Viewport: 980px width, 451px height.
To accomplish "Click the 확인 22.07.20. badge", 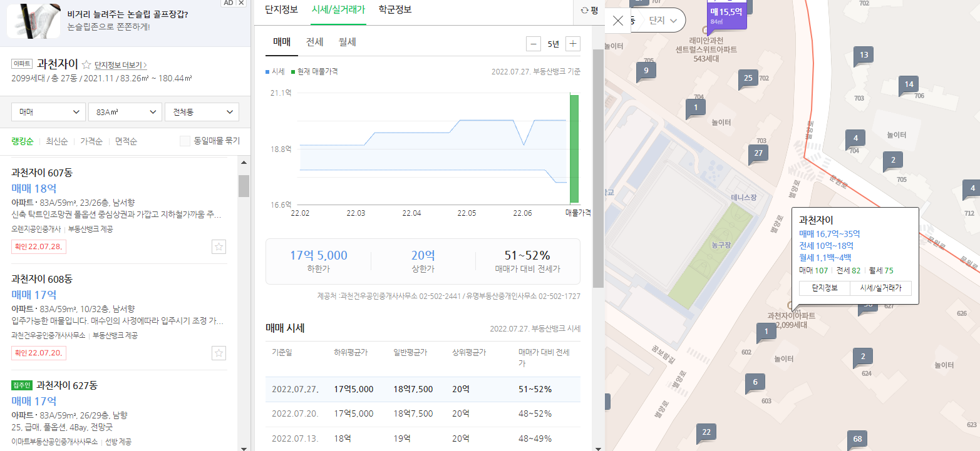I will (39, 353).
